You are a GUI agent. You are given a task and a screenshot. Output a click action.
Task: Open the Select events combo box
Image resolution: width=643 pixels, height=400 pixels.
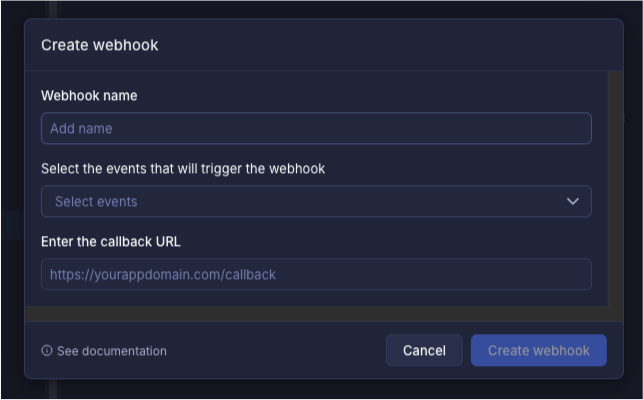(316, 201)
